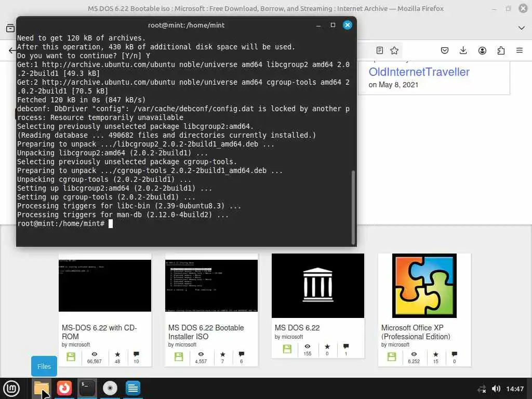The width and height of the screenshot is (532, 399).
Task: Click Firefox back arrow button
Action: click(x=12, y=50)
